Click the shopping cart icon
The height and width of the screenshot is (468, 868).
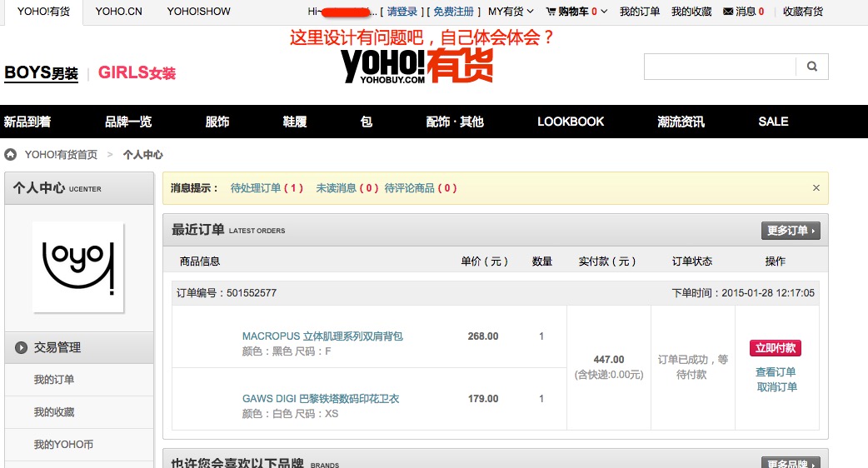point(551,11)
